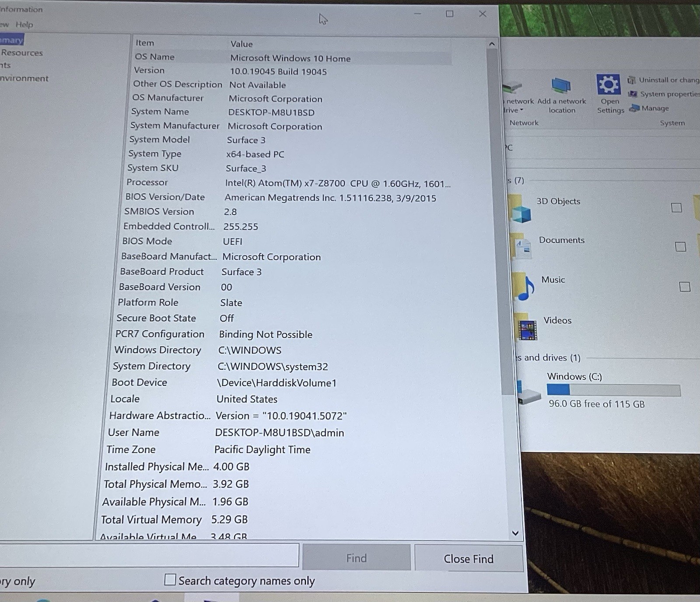Select the Windows (C:) drive icon
Screen dimensions: 700x602
point(529,393)
